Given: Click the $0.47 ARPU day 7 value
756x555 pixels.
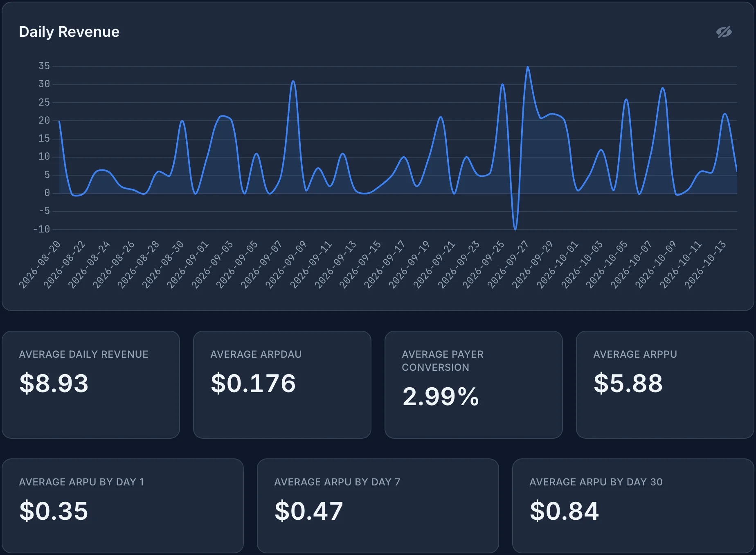Looking at the screenshot, I should (x=309, y=511).
